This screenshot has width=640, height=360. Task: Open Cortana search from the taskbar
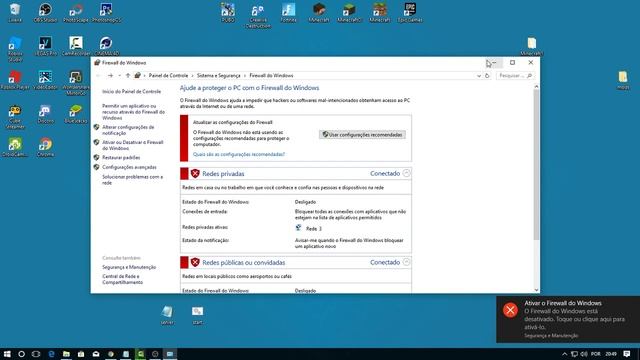[22, 354]
